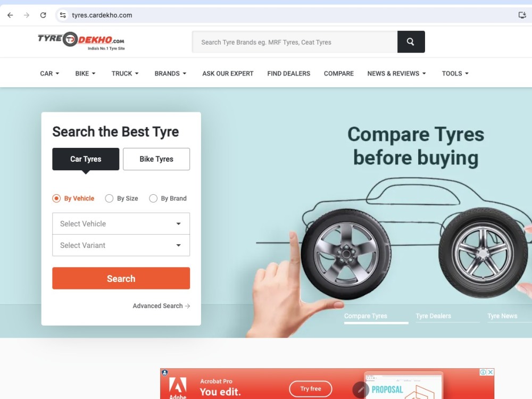
Task: Click Try free button in Adobe ad
Action: (x=311, y=389)
